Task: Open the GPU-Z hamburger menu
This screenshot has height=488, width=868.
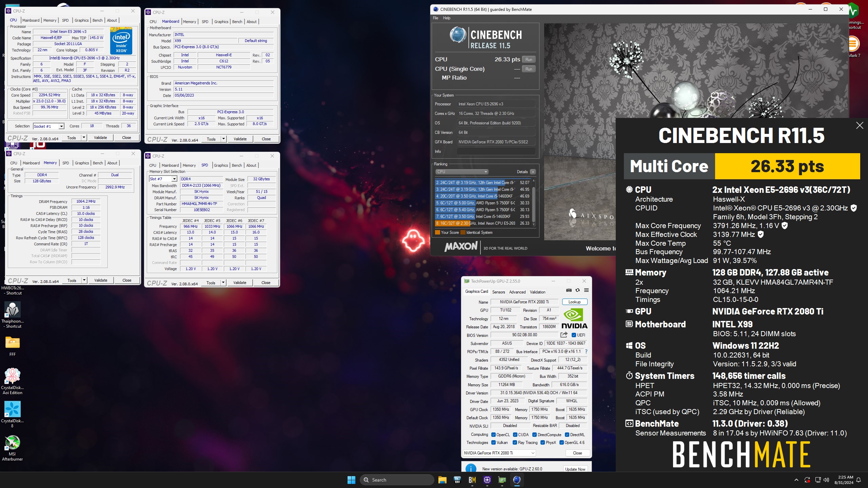Action: [586, 290]
